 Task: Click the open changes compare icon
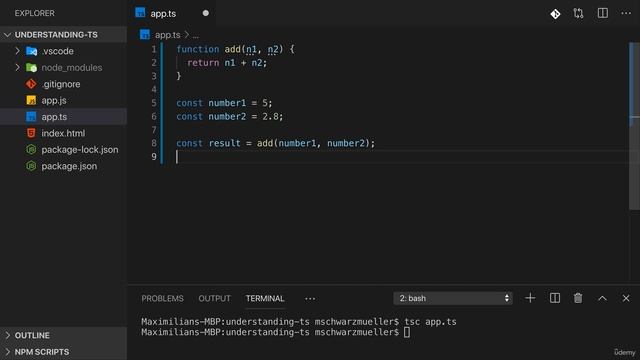click(578, 13)
